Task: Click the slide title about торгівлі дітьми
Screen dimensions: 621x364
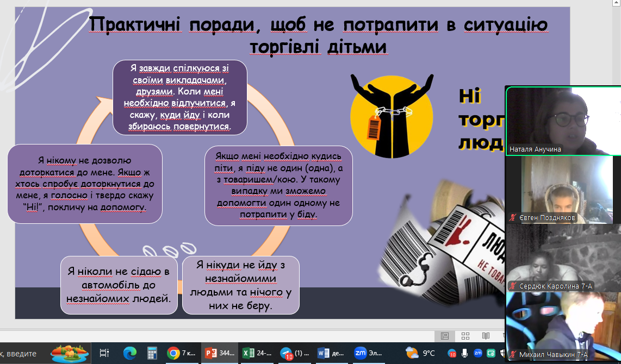Action: click(x=318, y=35)
